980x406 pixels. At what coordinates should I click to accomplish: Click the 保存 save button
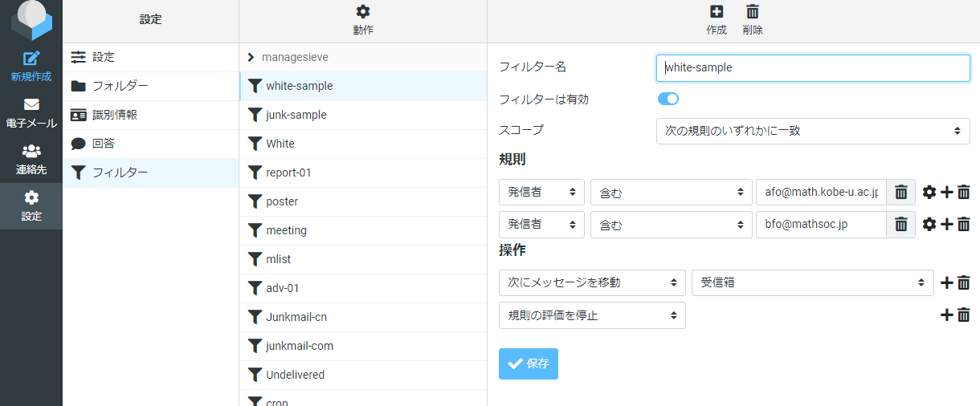click(x=529, y=363)
